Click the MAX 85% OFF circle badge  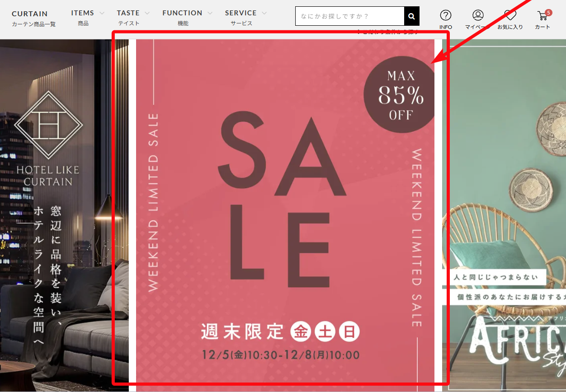[x=400, y=95]
